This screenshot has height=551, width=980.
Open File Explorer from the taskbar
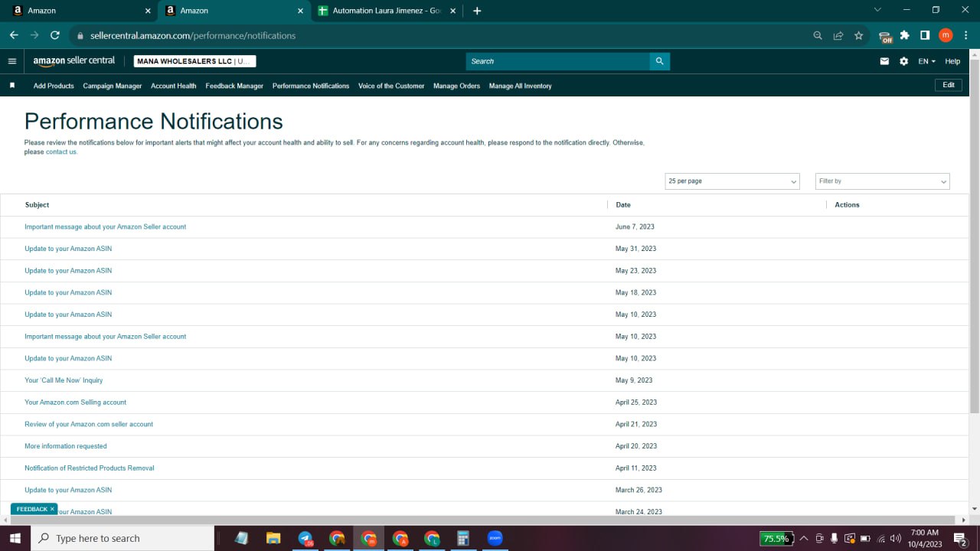coord(273,538)
